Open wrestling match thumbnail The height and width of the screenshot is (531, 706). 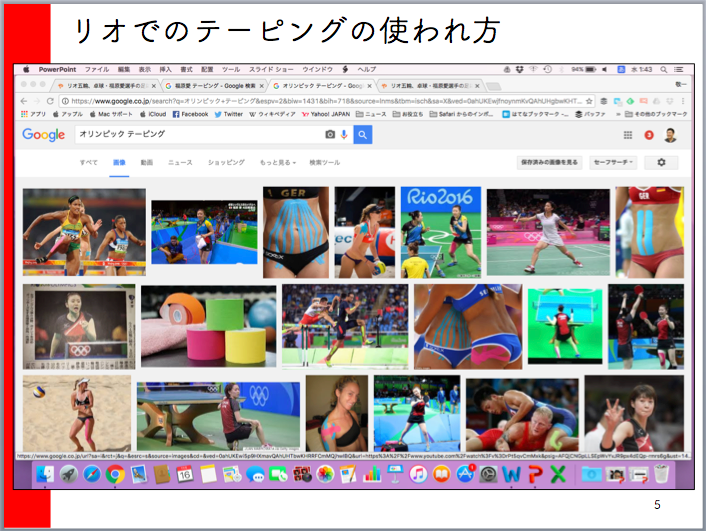point(522,414)
